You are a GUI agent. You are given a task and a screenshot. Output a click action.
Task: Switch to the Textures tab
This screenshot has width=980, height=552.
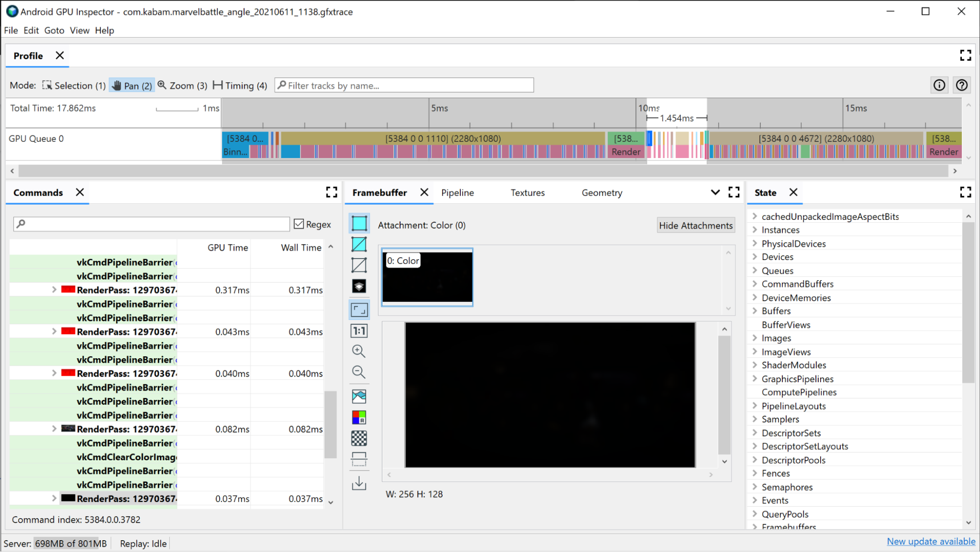[527, 193]
